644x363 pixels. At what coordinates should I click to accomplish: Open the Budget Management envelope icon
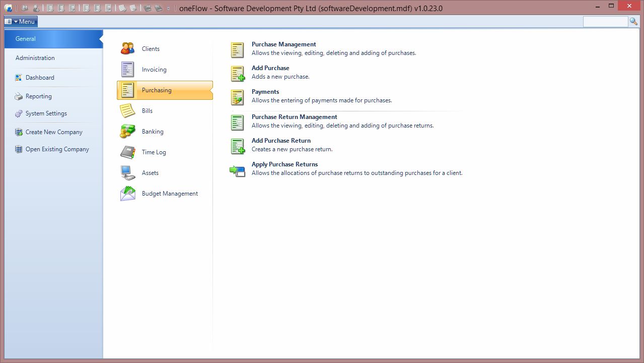[127, 193]
